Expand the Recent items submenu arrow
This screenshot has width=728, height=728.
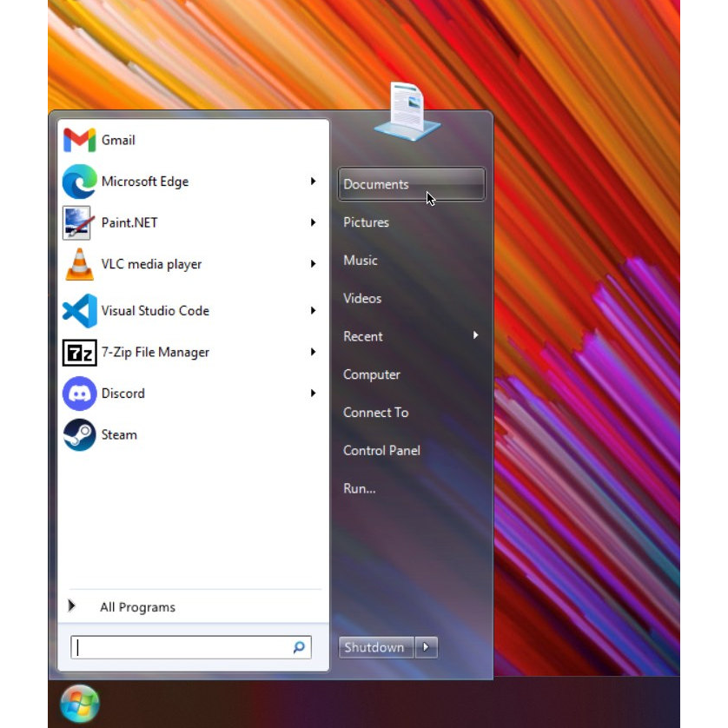(475, 335)
